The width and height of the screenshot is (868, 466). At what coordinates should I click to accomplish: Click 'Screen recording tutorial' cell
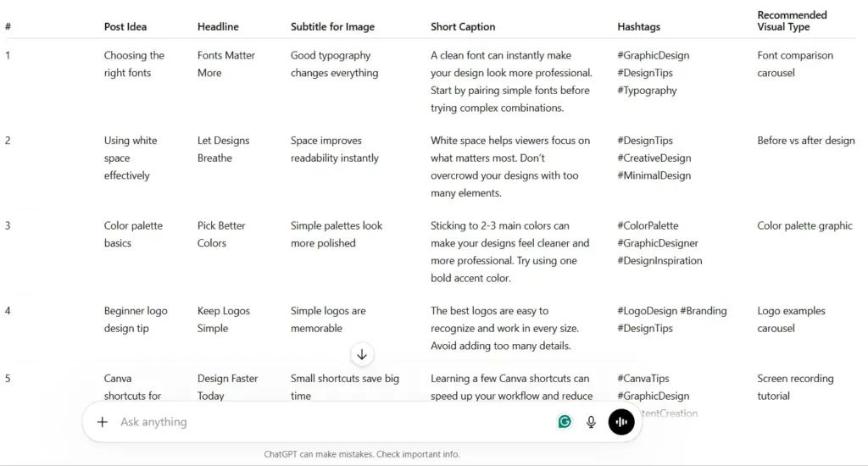[x=795, y=387]
